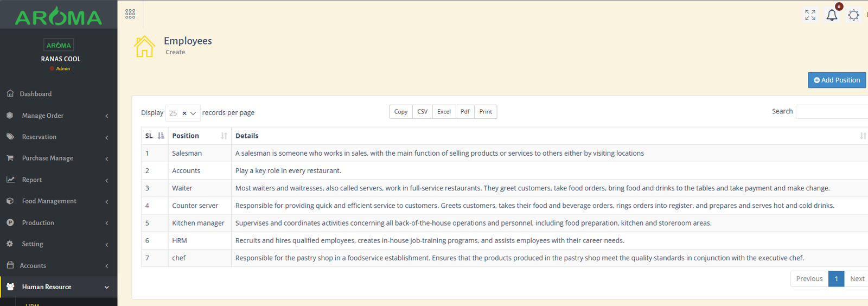Clear the records-per-page selection with the x
Image resolution: width=868 pixels, height=306 pixels.
184,113
